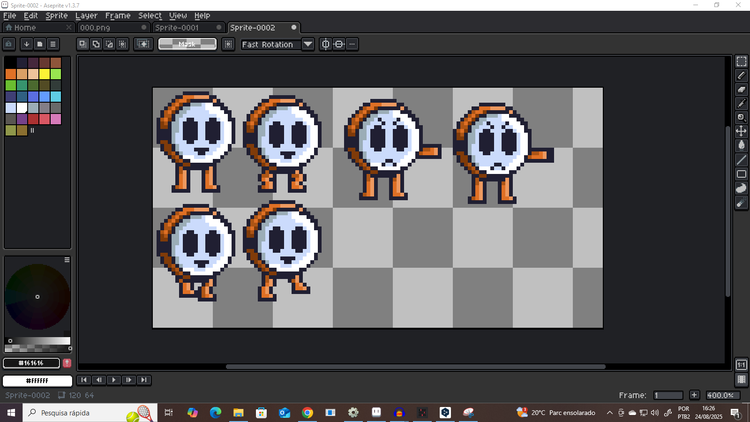Play the animation
This screenshot has width=750, height=422.
[114, 380]
